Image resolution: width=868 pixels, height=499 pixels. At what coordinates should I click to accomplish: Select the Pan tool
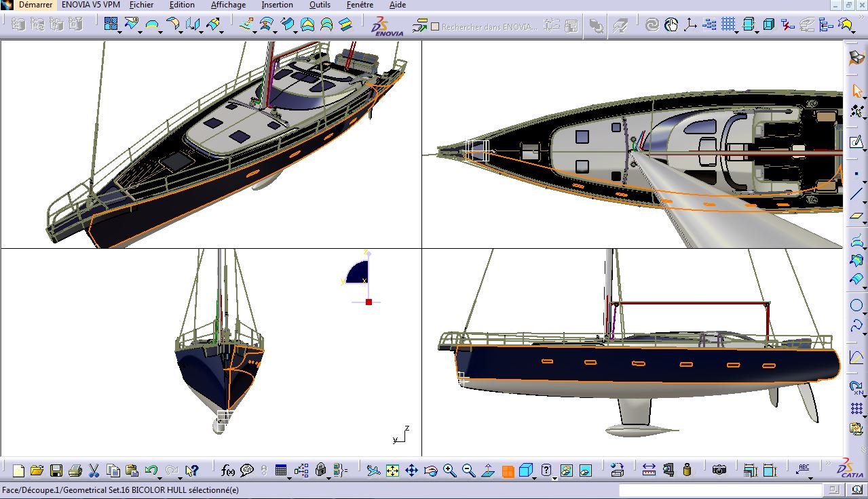coord(411,470)
